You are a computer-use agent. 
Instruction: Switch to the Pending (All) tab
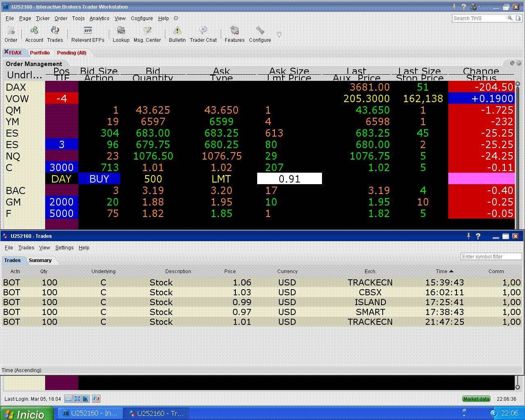pos(72,52)
